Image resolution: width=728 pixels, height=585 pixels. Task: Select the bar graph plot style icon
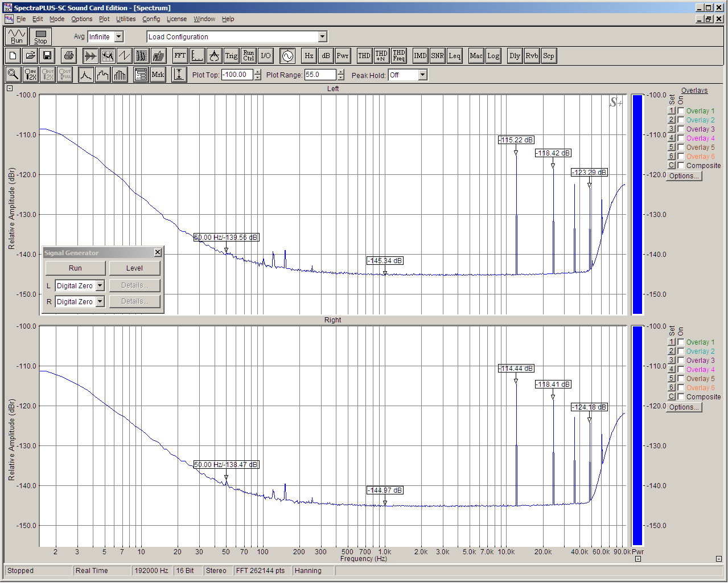(120, 75)
